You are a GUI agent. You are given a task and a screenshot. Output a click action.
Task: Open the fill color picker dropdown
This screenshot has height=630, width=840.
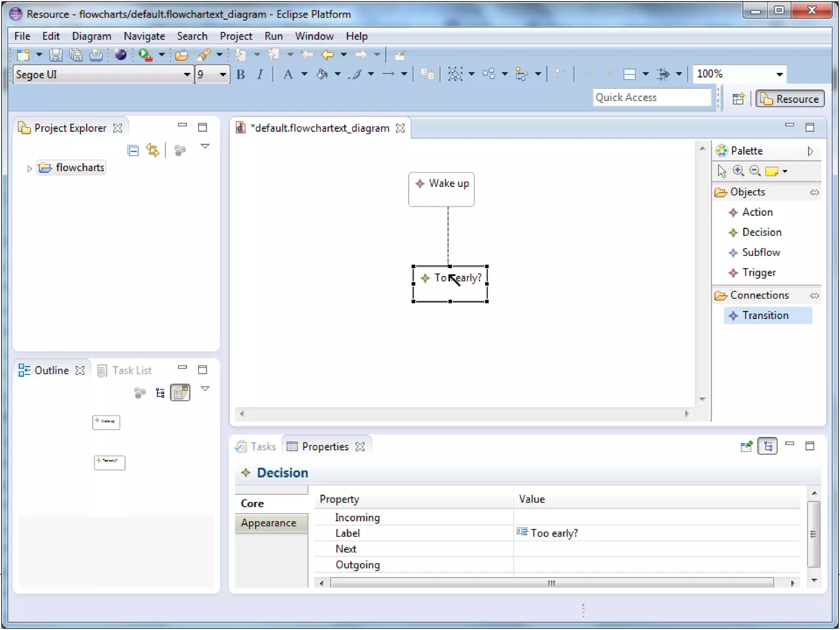coord(338,74)
